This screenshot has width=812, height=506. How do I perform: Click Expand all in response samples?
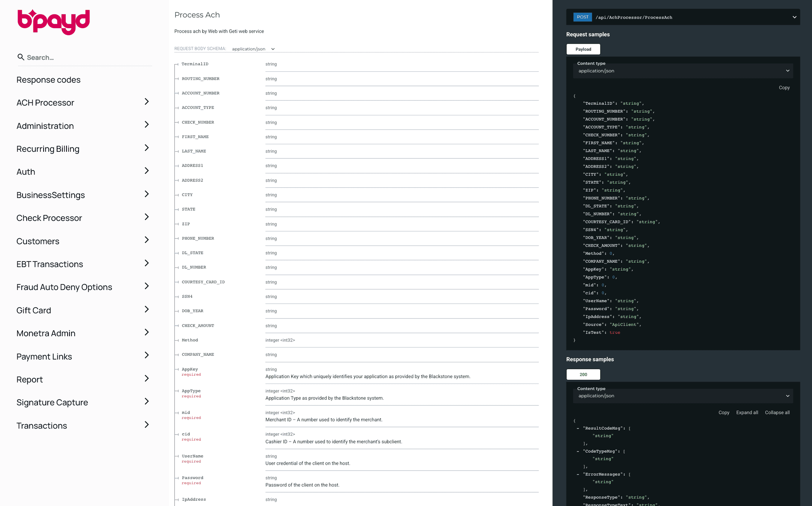pos(747,412)
